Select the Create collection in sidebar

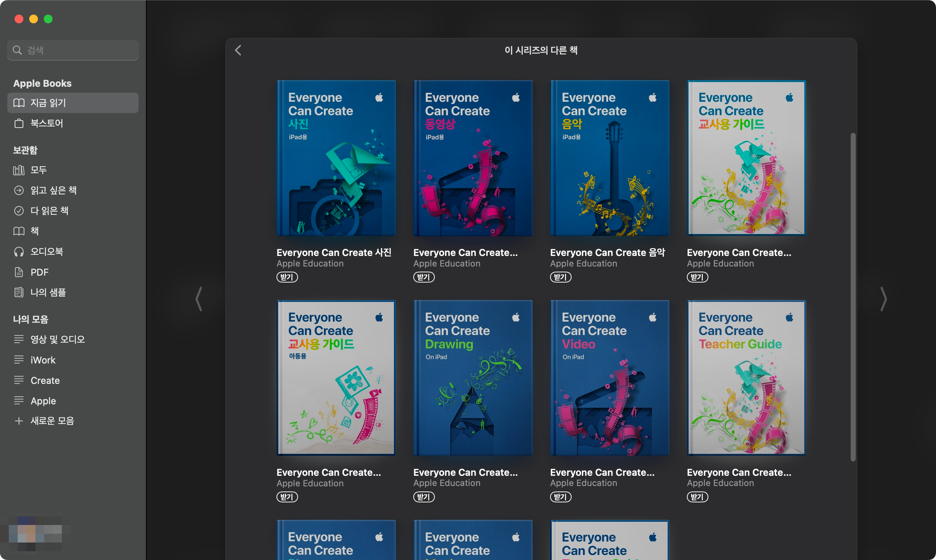[45, 380]
